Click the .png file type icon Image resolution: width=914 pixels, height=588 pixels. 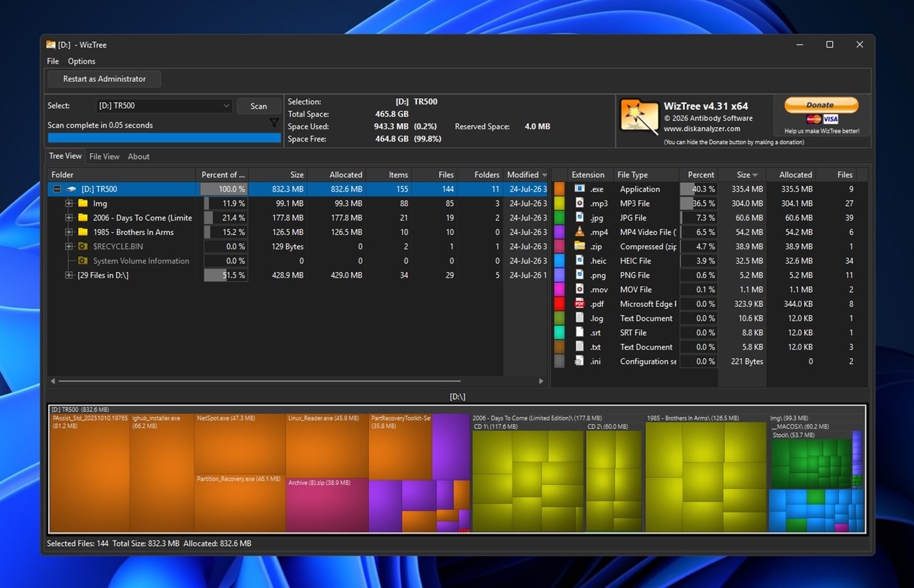(x=579, y=275)
